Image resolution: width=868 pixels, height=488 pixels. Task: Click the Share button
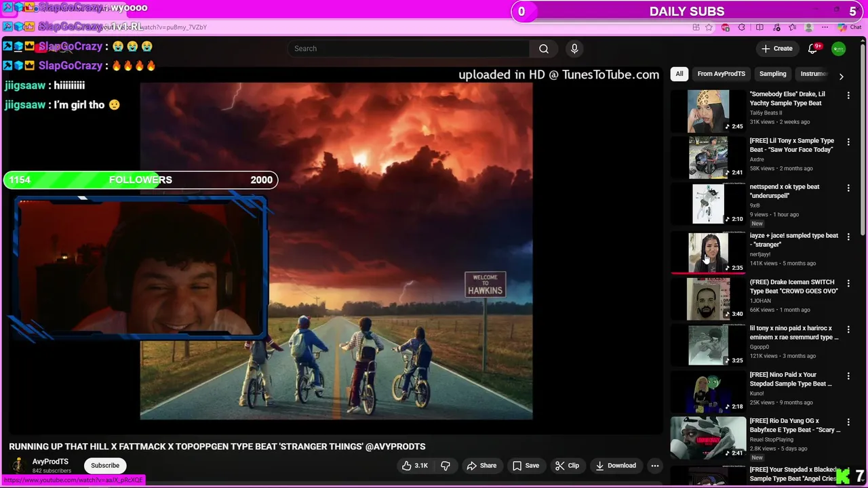(481, 466)
